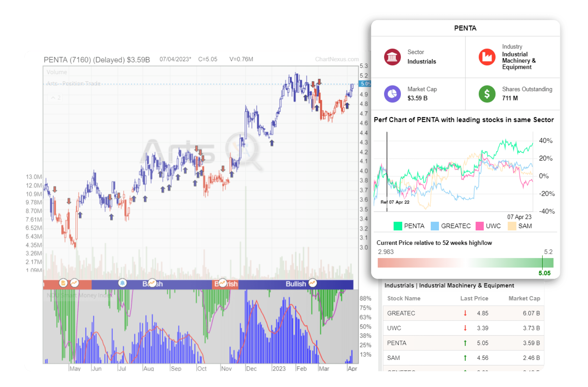Click the 'PENTA (7160) (Delayed) $3.59B' chart title
This screenshot has height=387, width=588.
click(x=97, y=60)
